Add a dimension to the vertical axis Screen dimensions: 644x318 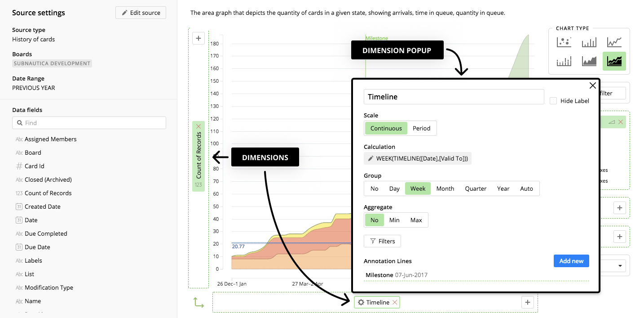[x=198, y=38]
